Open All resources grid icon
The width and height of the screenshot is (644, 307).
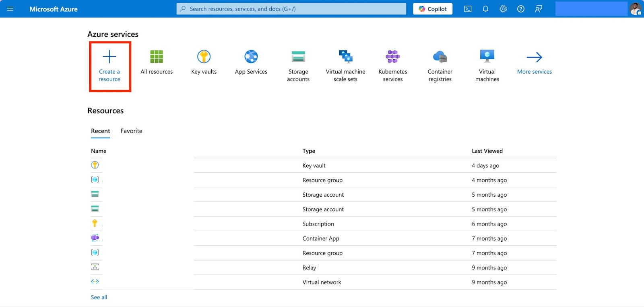pyautogui.click(x=157, y=57)
